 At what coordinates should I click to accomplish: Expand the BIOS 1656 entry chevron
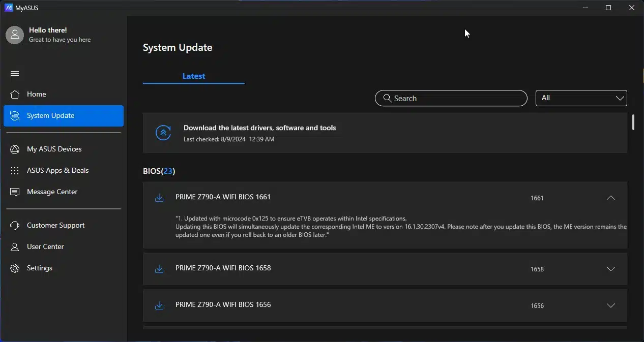point(611,305)
